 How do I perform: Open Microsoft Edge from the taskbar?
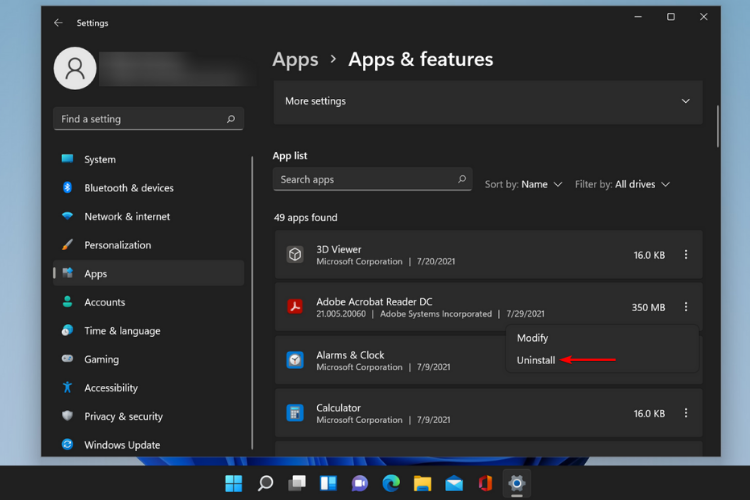tap(391, 484)
